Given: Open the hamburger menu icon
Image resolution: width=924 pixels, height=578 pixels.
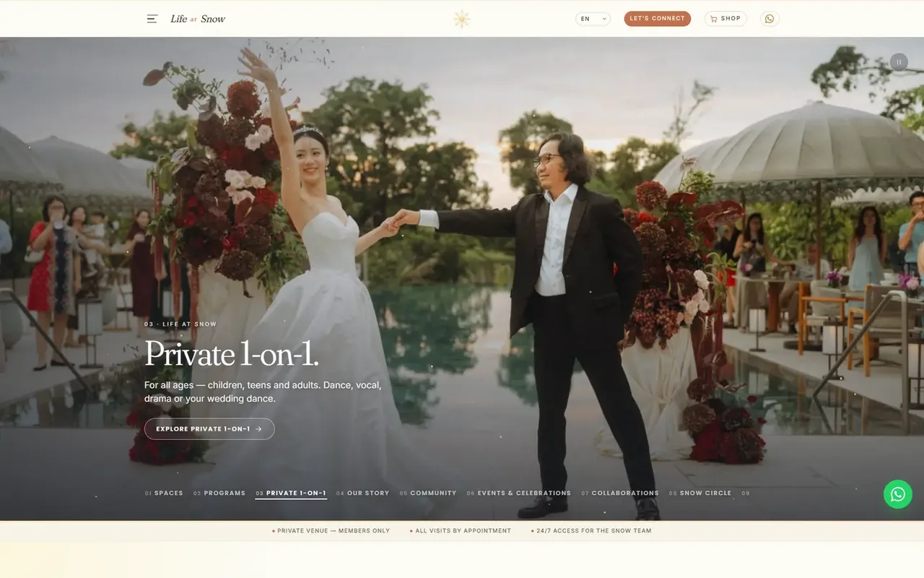Looking at the screenshot, I should click(x=152, y=19).
